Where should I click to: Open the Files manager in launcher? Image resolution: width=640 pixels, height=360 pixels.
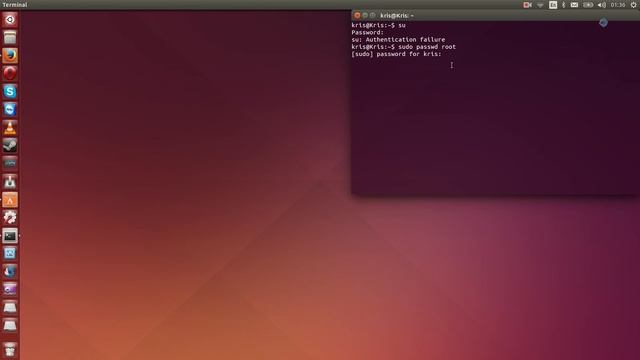point(10,38)
